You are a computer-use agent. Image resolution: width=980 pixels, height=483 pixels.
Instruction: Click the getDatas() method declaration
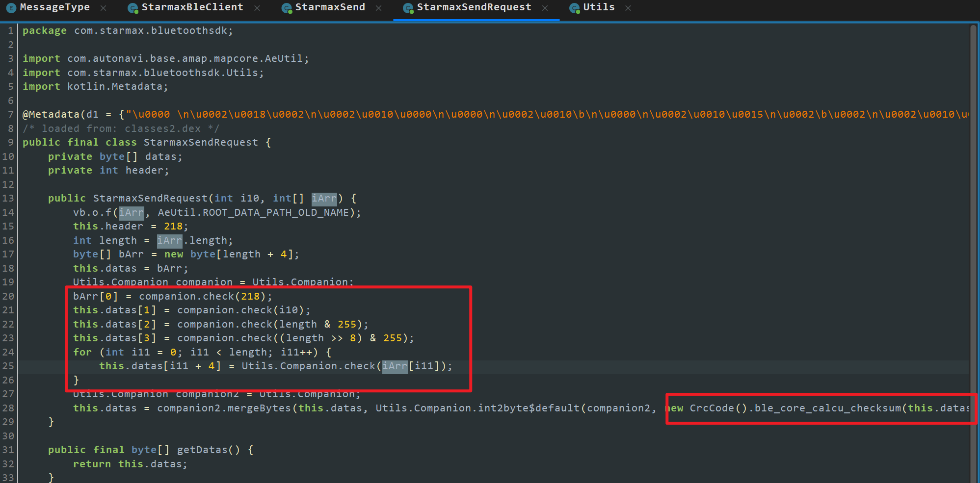(x=151, y=450)
